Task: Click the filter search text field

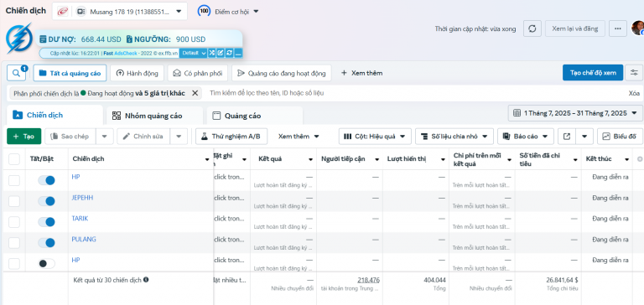Action: pyautogui.click(x=415, y=93)
